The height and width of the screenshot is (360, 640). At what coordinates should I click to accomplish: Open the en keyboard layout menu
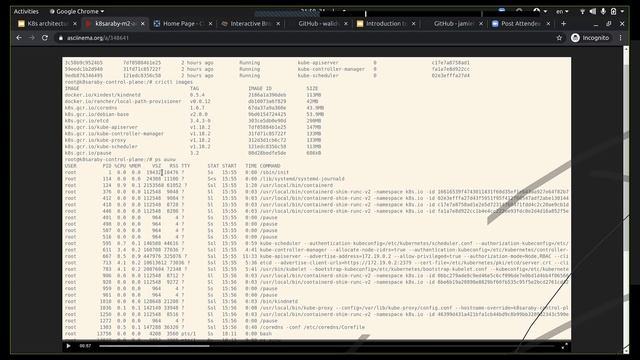pyautogui.click(x=562, y=11)
